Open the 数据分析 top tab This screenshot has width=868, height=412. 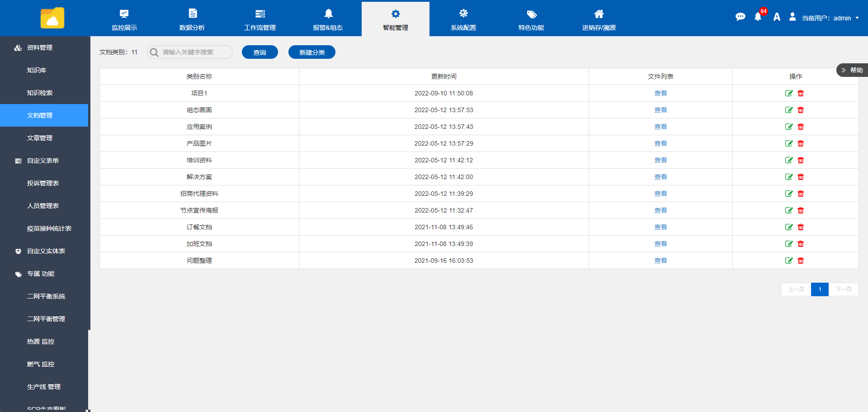192,19
